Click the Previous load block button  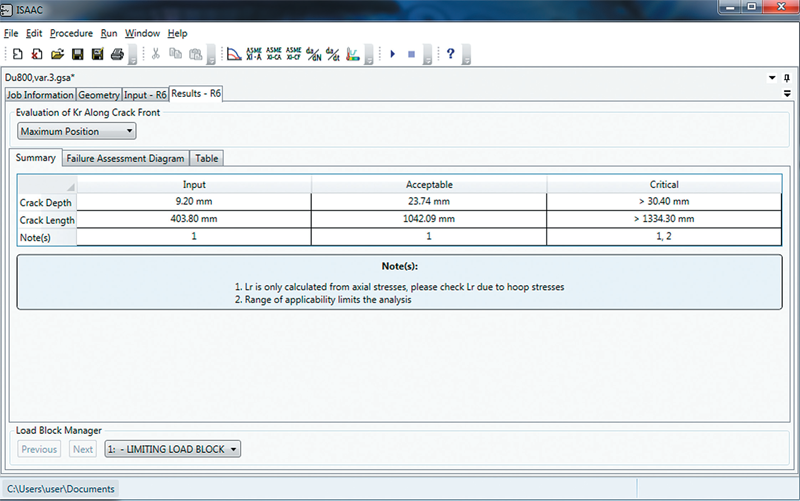39,449
